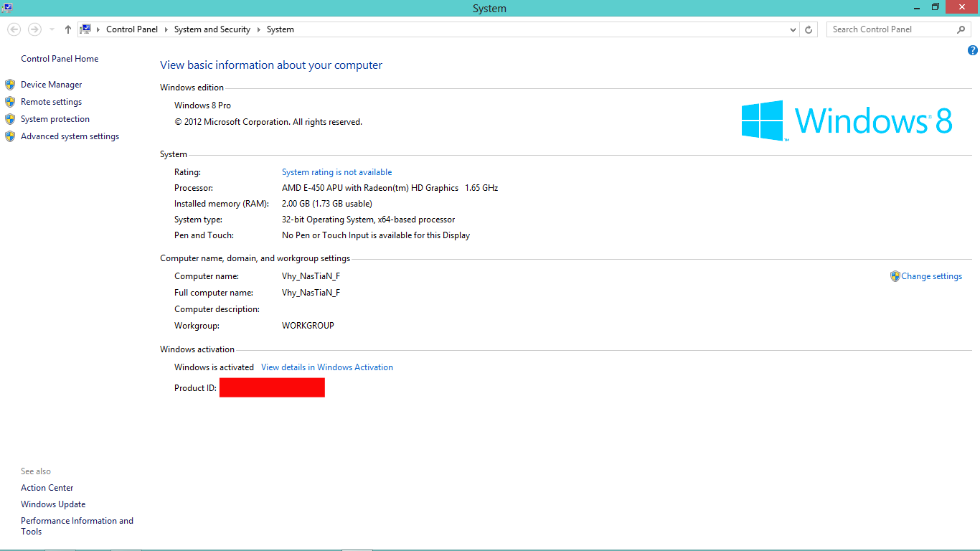Click the Microsoft copyright notice text
Image resolution: width=980 pixels, height=551 pixels.
click(x=268, y=122)
